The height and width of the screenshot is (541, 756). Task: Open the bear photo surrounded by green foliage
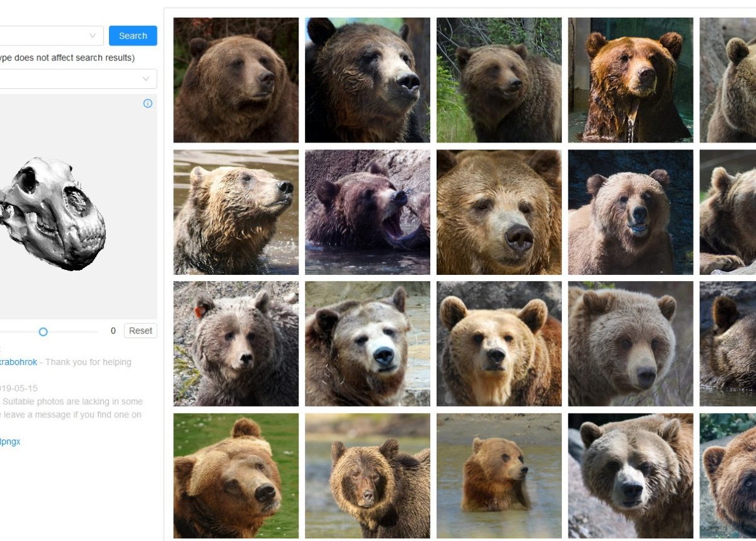(x=498, y=80)
